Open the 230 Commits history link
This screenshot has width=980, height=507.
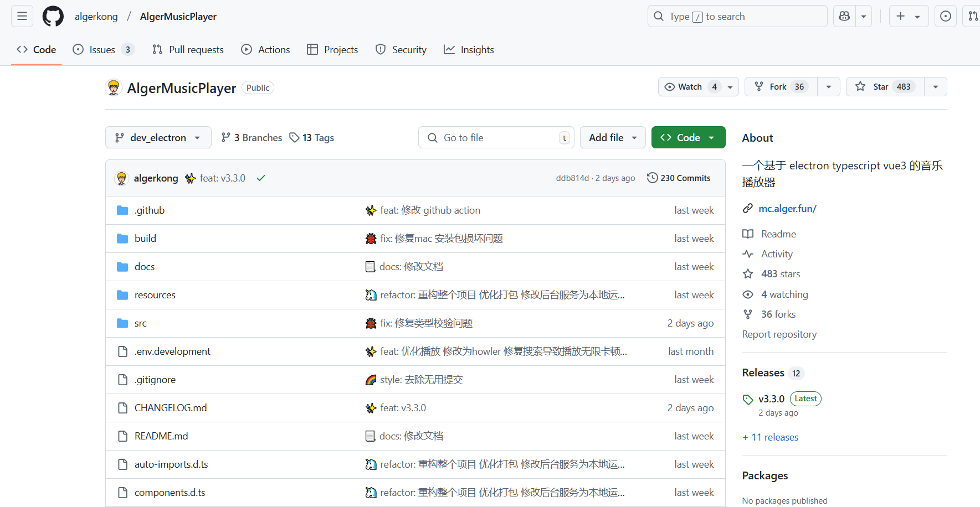[x=679, y=178]
